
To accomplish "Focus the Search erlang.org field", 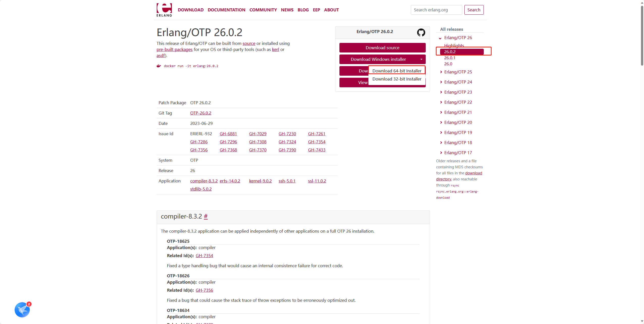I will [436, 10].
